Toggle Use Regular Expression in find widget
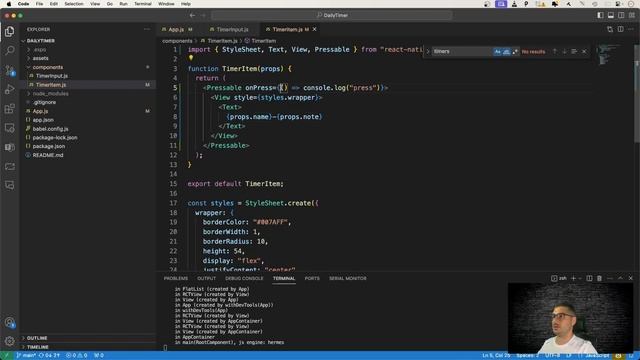Image resolution: width=640 pixels, height=360 pixels. [515, 52]
